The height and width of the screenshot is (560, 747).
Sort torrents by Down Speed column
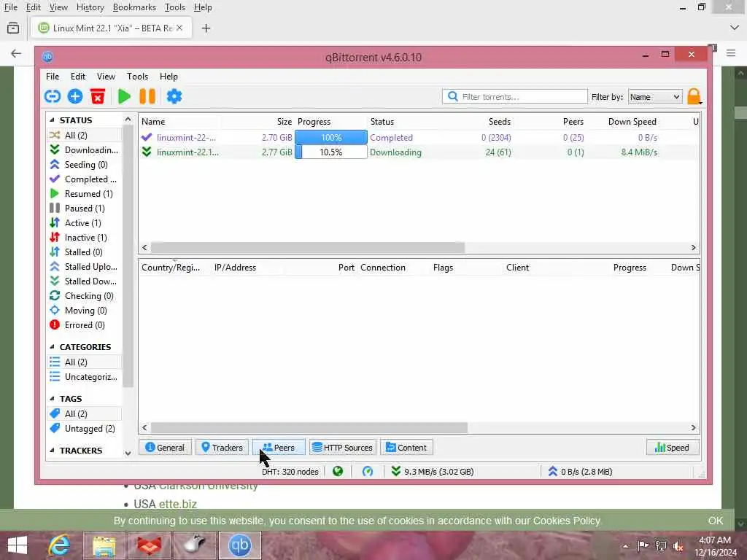(x=632, y=122)
